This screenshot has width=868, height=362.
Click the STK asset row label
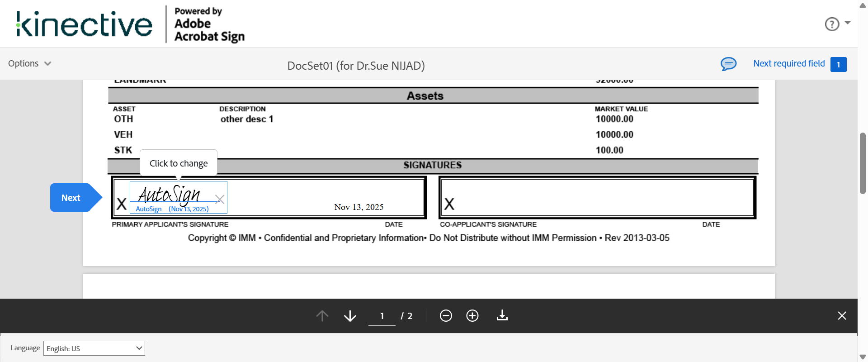coord(123,150)
